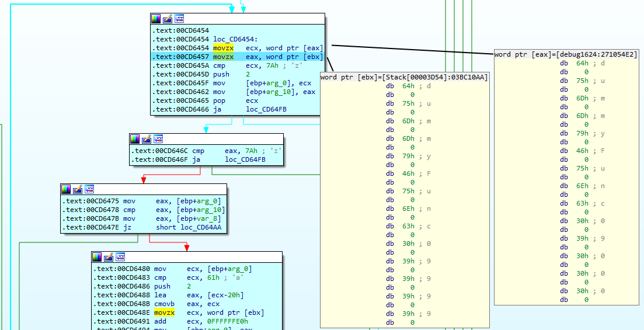Open the color picker icon on the 00CD646C block
644x330 pixels.
point(135,139)
